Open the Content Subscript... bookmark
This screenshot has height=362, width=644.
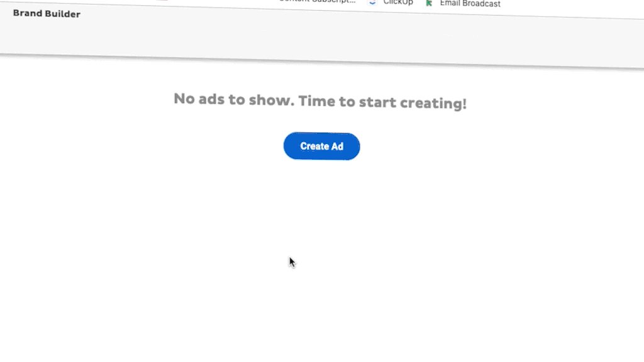click(x=317, y=1)
